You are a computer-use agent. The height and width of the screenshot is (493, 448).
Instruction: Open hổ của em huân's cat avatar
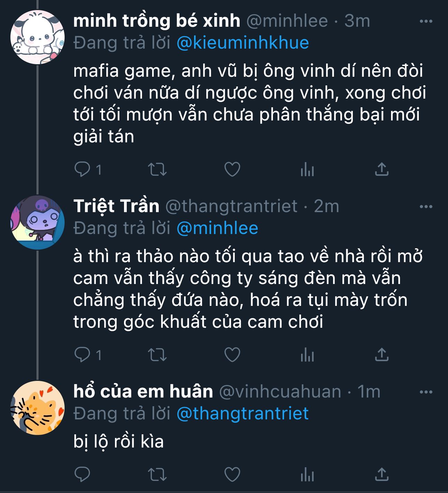(38, 408)
